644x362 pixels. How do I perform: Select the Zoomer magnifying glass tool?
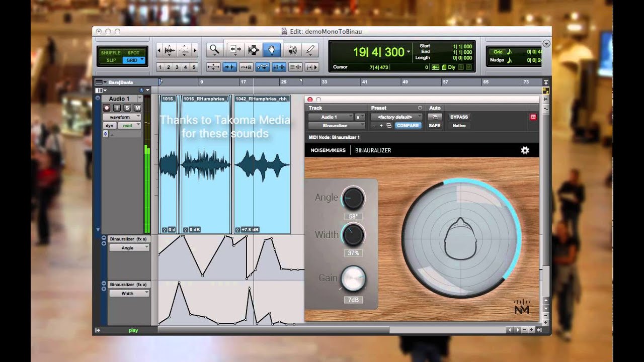pos(214,49)
